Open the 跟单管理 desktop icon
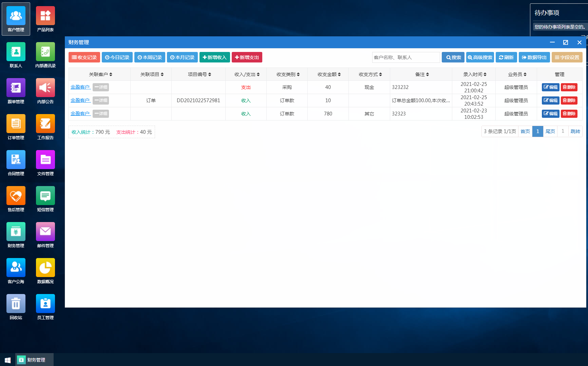 pos(16,91)
